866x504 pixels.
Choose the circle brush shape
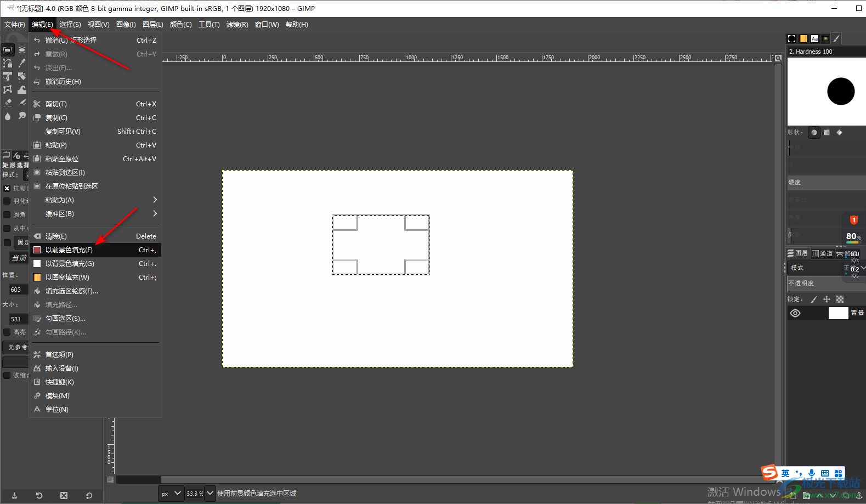point(814,132)
